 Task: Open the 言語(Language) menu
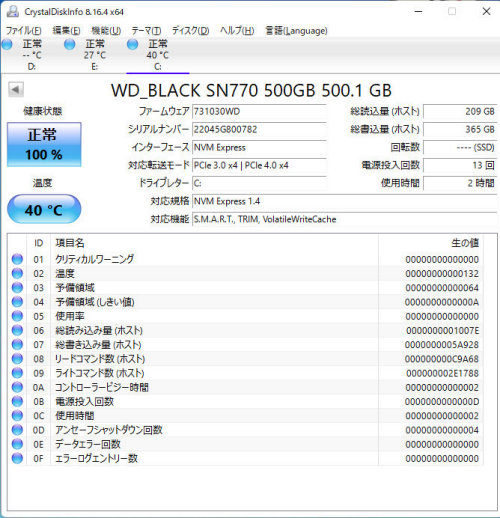point(296,31)
